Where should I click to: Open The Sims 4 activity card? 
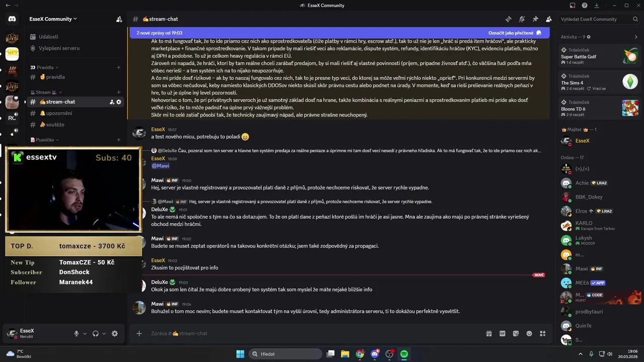coord(600,81)
